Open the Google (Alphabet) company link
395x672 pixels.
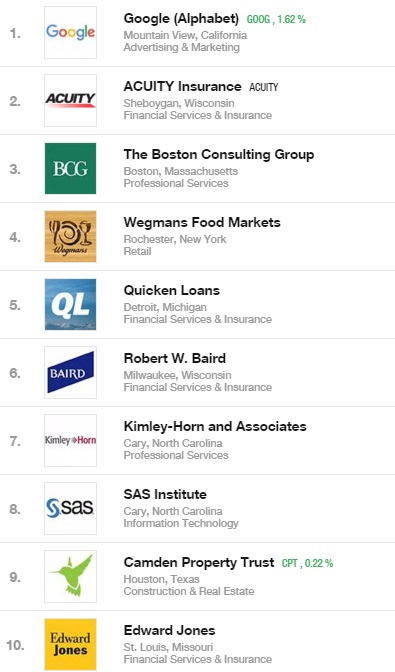[181, 18]
